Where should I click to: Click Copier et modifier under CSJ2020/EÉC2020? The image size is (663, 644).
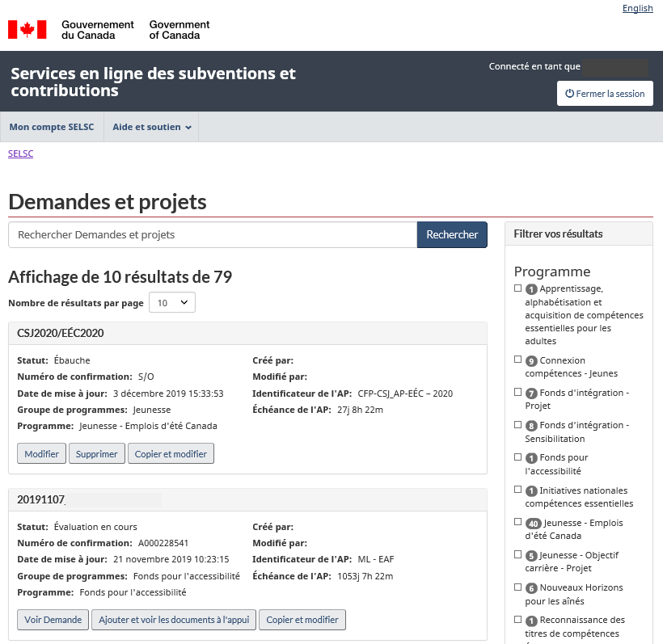(x=171, y=454)
